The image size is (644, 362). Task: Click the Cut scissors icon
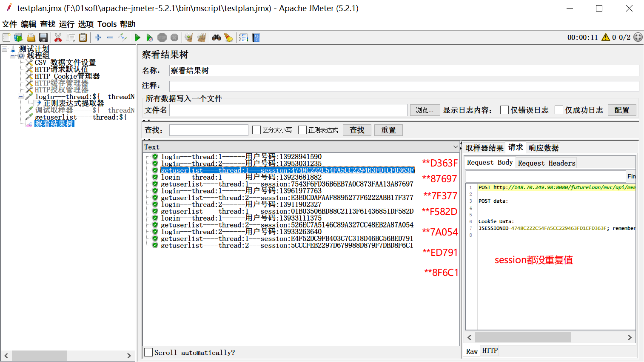point(58,38)
